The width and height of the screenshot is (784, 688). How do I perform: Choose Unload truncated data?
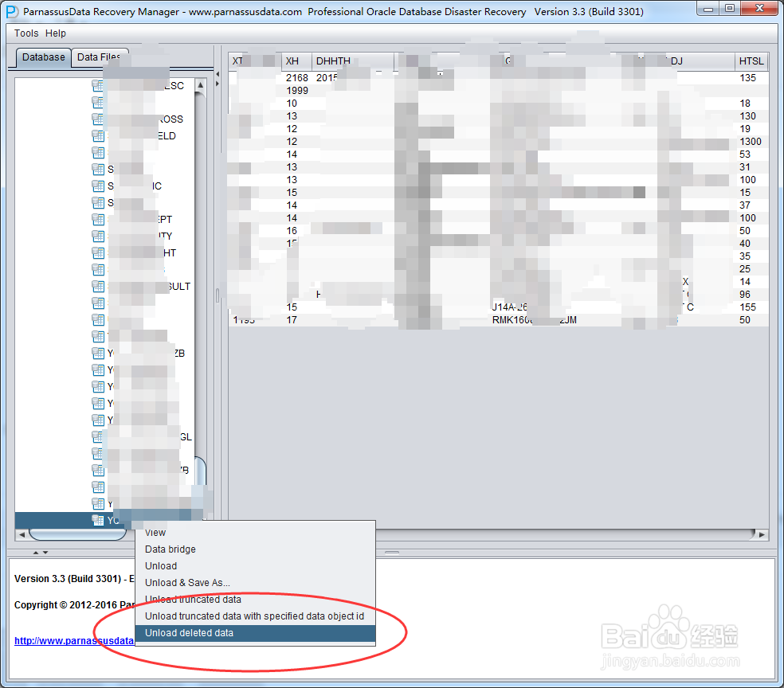(255, 599)
